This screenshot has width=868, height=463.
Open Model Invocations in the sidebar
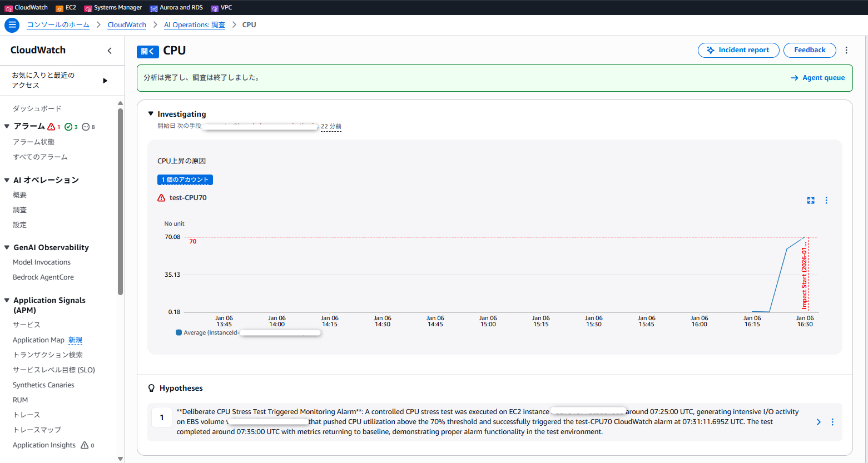pos(42,262)
